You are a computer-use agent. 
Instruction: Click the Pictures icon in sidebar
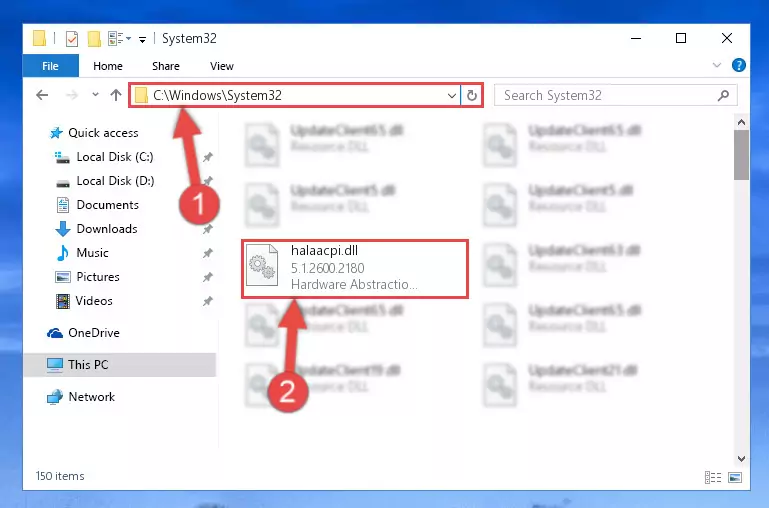point(63,277)
